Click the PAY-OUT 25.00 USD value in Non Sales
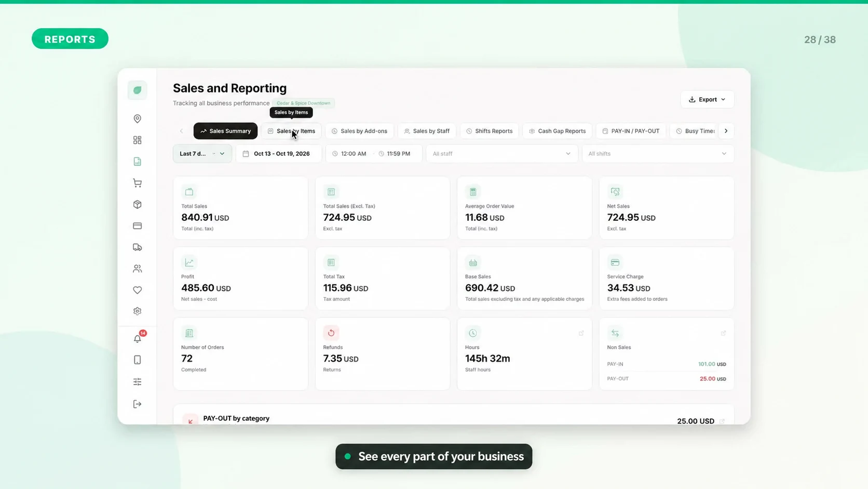The width and height of the screenshot is (868, 489). (712, 379)
